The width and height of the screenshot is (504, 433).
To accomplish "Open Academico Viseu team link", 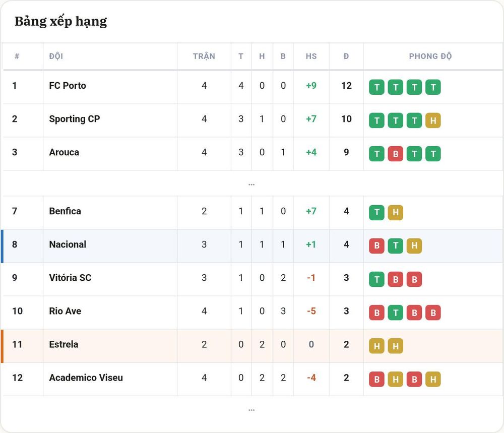I will [86, 378].
